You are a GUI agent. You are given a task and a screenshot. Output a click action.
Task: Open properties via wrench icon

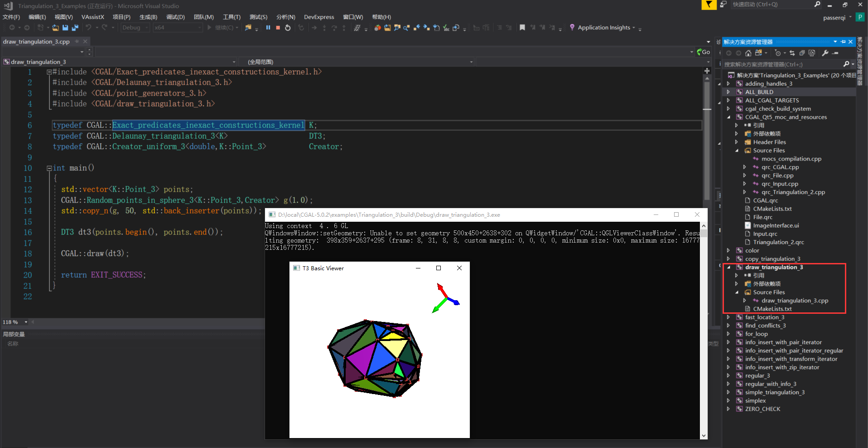[825, 53]
